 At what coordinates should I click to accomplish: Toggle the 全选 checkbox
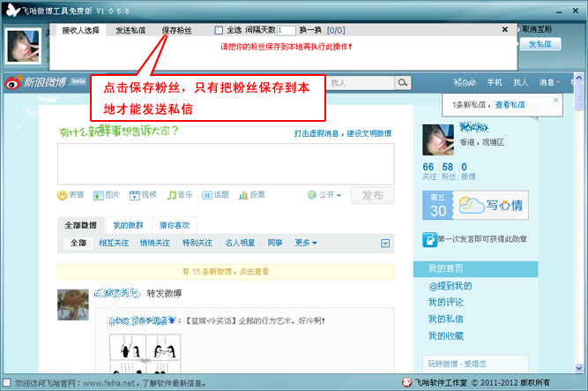[219, 30]
